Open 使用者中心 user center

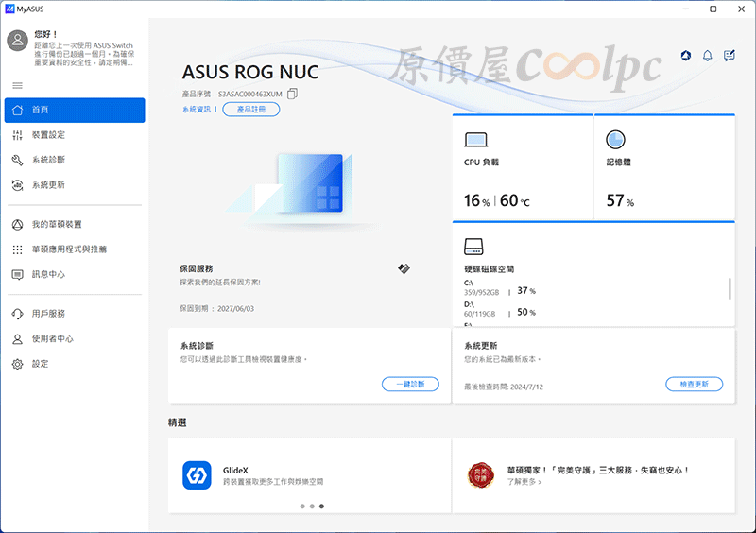[x=75, y=339]
